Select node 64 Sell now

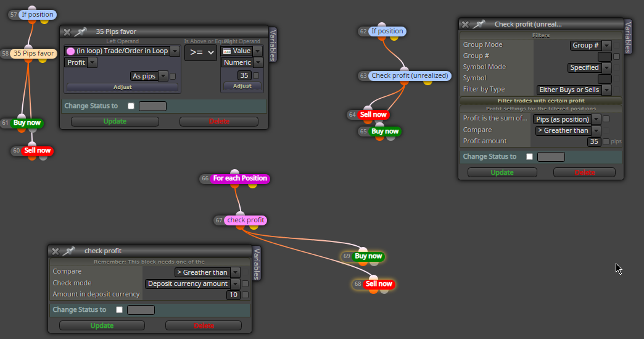click(373, 115)
